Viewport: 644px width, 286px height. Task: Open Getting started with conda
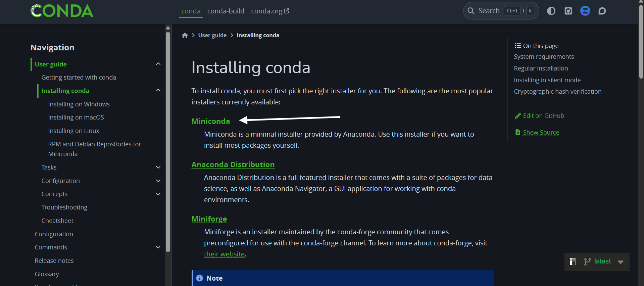79,78
